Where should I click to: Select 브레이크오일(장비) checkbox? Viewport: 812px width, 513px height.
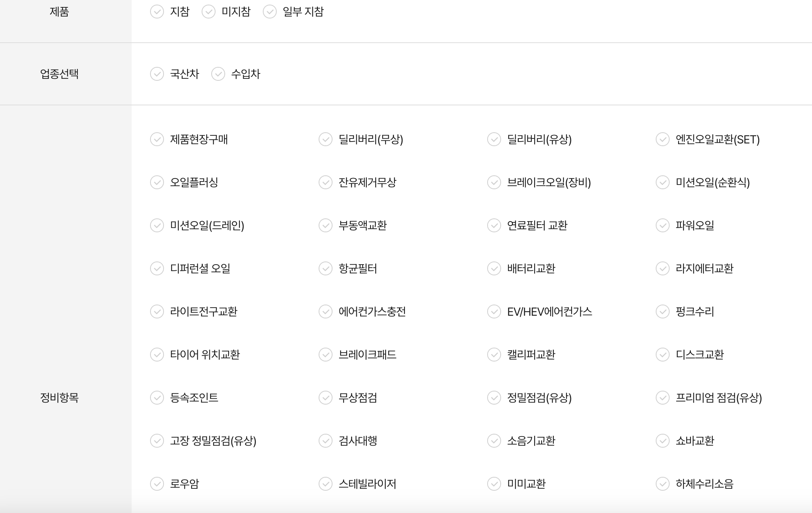tap(493, 183)
